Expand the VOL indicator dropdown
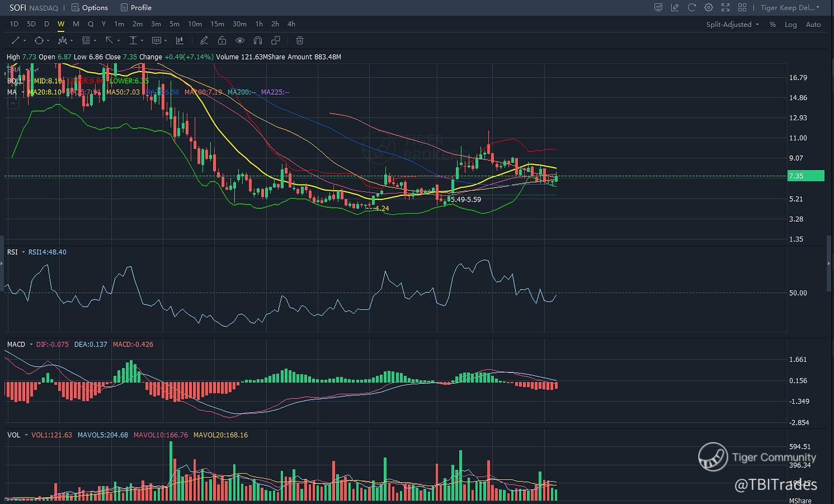834x504 pixels. (25, 435)
